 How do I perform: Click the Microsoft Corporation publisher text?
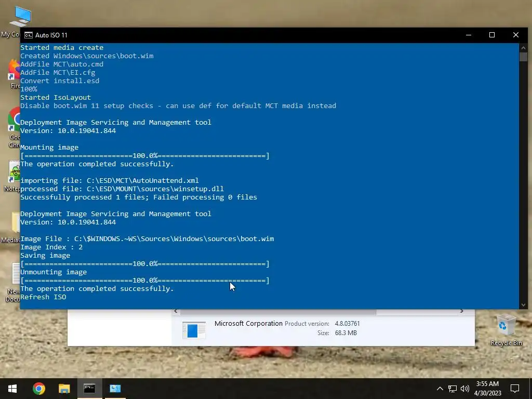pos(248,323)
